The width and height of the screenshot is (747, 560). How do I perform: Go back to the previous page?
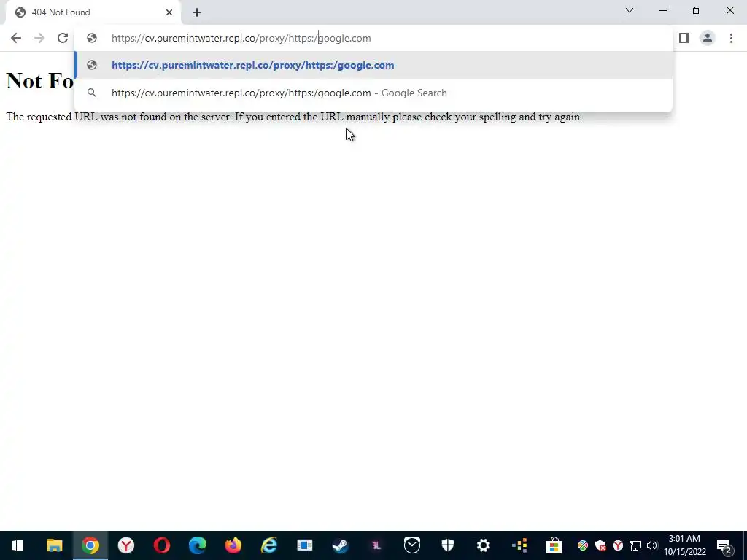[16, 38]
